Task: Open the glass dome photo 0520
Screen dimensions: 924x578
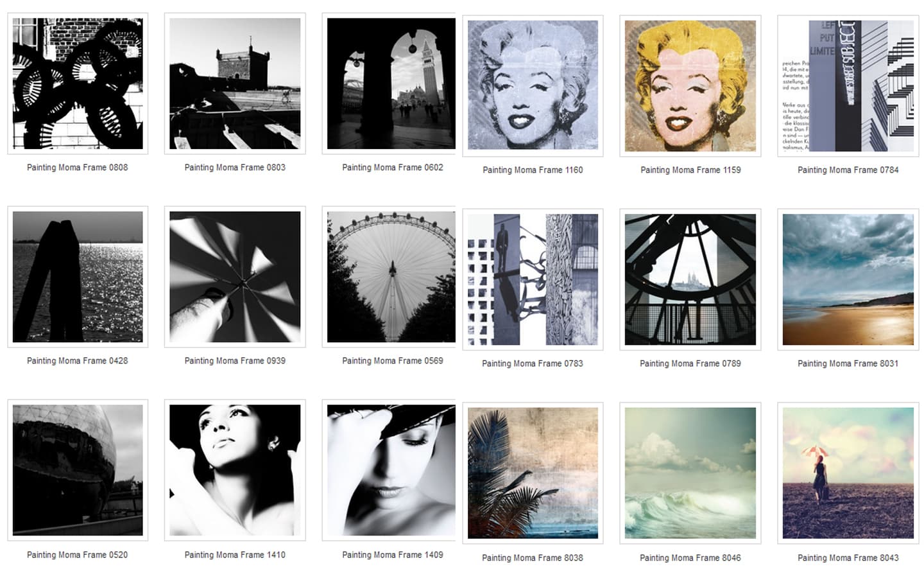Action: coord(78,470)
